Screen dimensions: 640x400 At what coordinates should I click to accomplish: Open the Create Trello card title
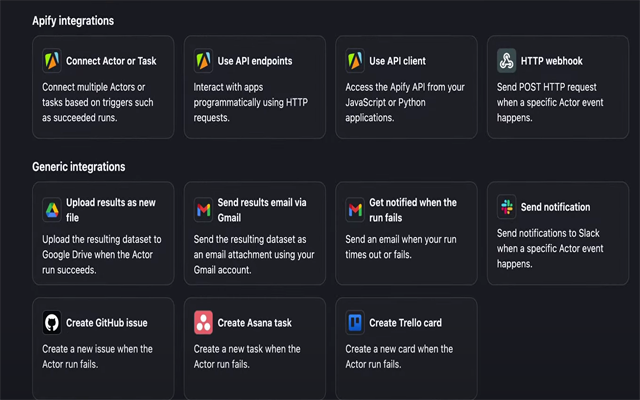[x=405, y=322]
